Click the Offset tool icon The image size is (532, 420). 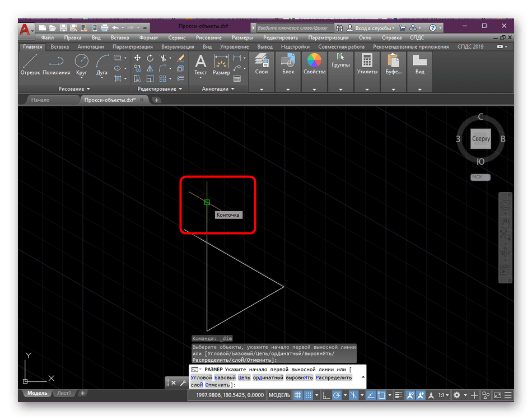[x=180, y=79]
